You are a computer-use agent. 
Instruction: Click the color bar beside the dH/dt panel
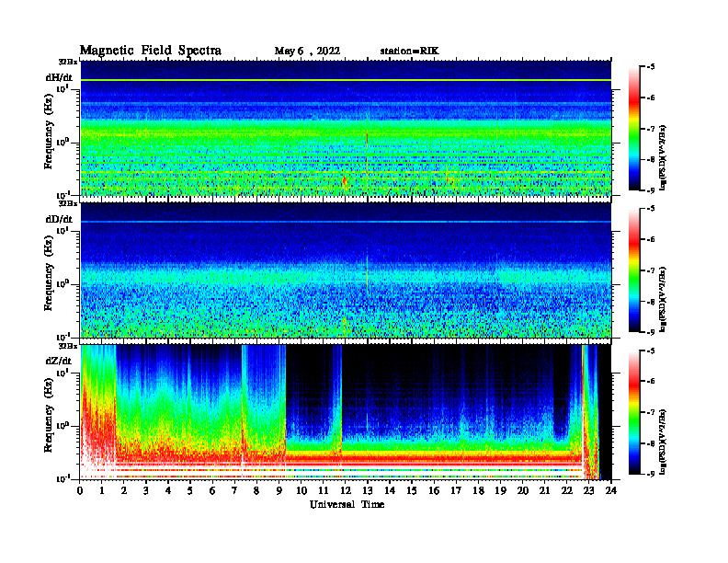[x=634, y=129]
